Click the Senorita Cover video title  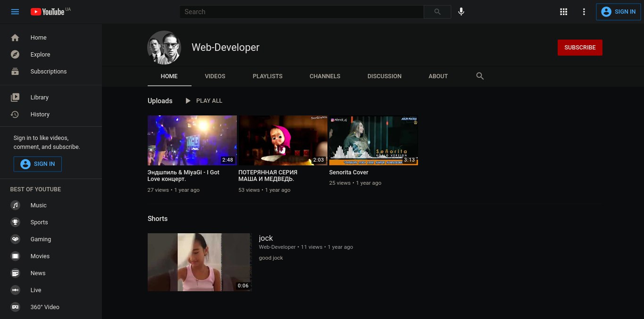click(x=349, y=172)
